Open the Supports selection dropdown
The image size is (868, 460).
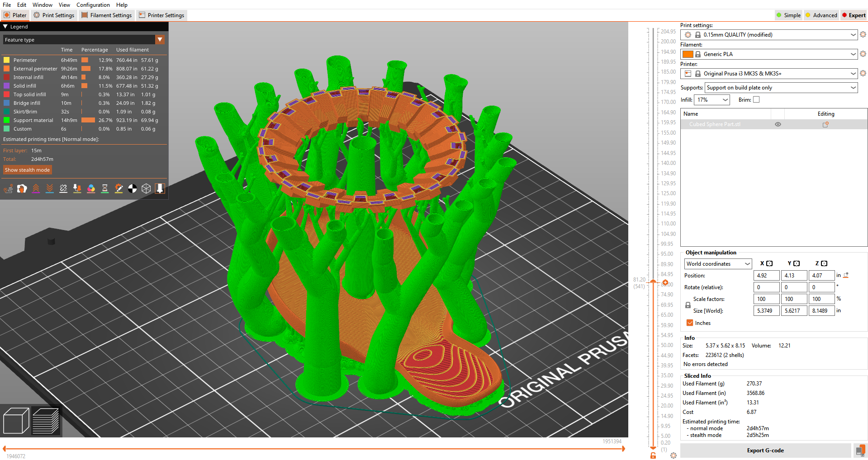852,87
